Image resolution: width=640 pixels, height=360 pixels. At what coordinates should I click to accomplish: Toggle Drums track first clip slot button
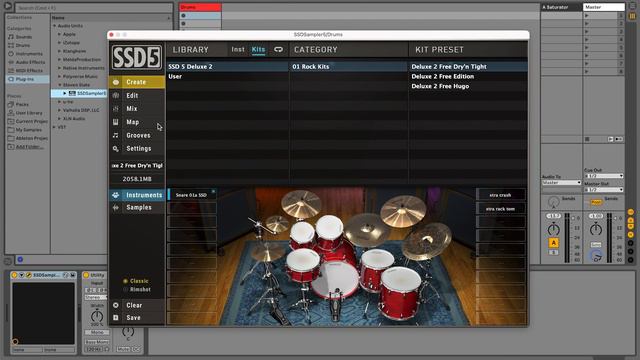point(183,16)
